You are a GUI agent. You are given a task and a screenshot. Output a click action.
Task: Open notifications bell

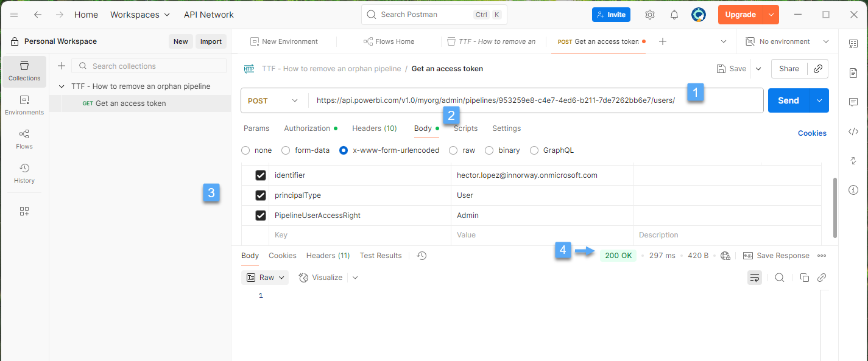click(674, 15)
